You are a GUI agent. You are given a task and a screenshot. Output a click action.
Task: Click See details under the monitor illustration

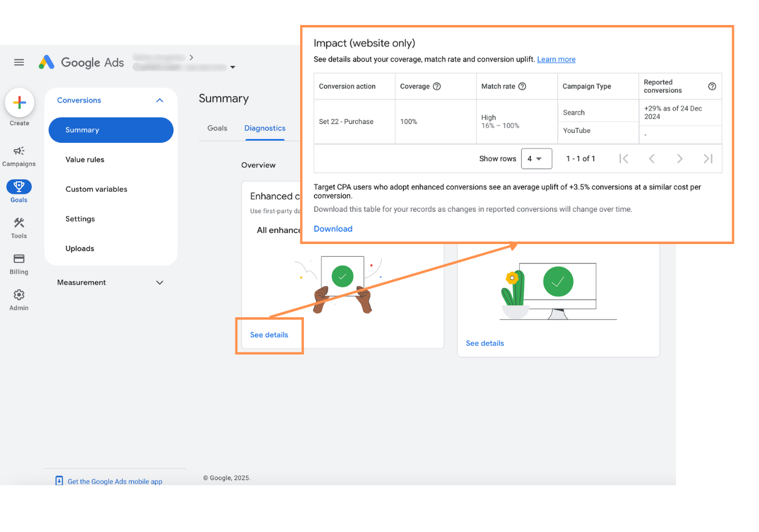(485, 343)
